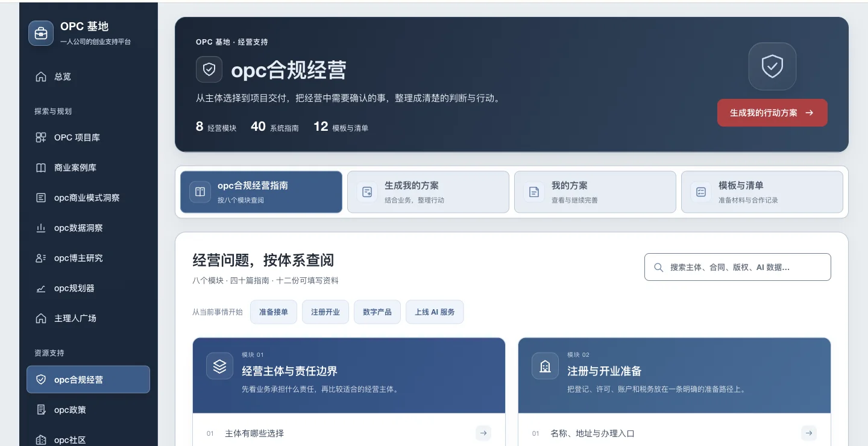868x446 pixels.
Task: Click the opc博主研究 person icon
Action: 41,258
